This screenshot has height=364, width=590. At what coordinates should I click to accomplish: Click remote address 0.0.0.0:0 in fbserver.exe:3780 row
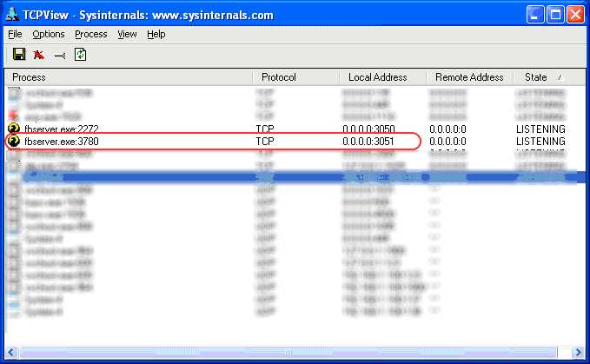tap(447, 142)
